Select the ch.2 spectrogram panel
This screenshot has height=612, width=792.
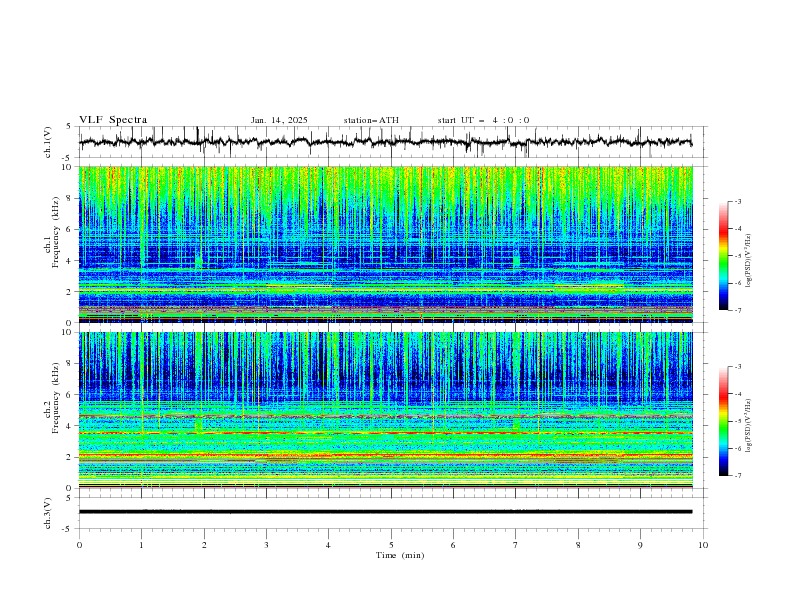[x=385, y=410]
